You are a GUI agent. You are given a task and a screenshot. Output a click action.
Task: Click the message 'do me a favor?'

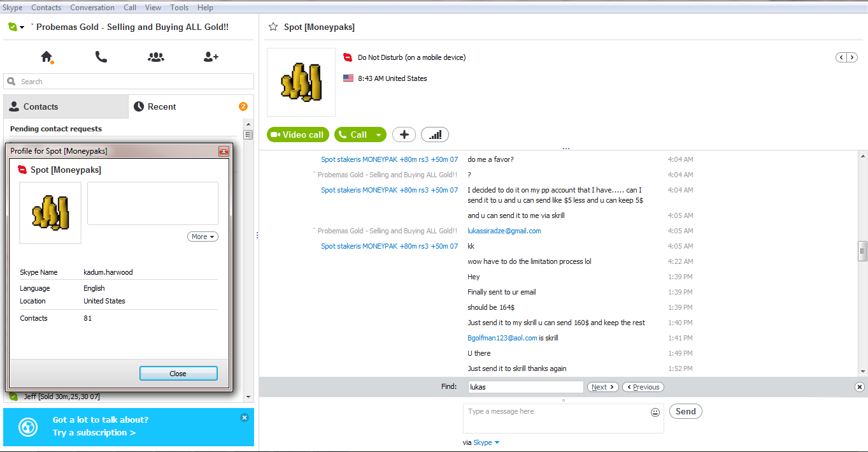[490, 159]
